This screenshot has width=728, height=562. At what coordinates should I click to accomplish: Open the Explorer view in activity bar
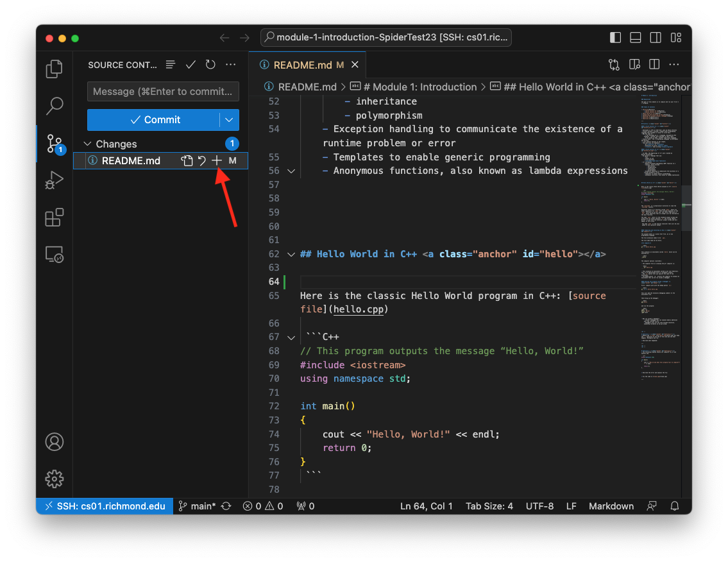(x=55, y=69)
